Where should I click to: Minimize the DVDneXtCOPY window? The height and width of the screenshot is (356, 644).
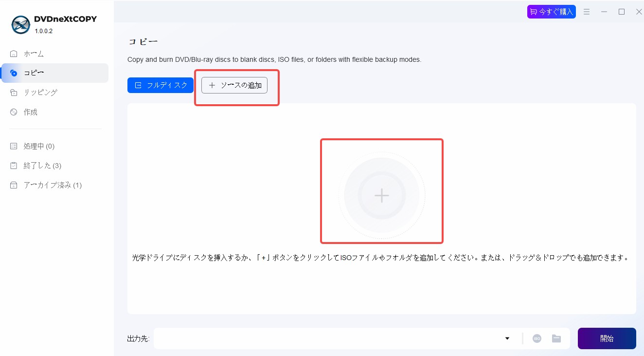tap(604, 12)
